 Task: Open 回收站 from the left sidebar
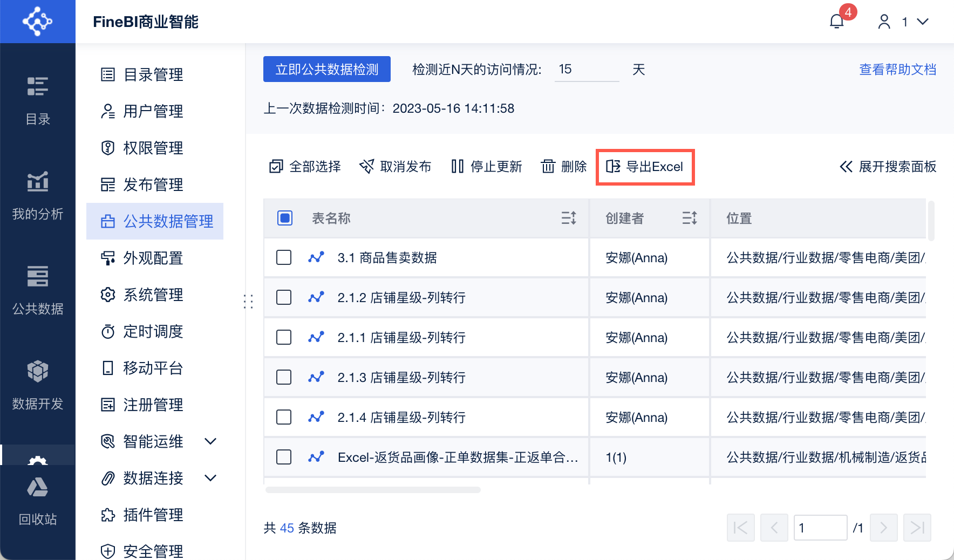(x=37, y=502)
